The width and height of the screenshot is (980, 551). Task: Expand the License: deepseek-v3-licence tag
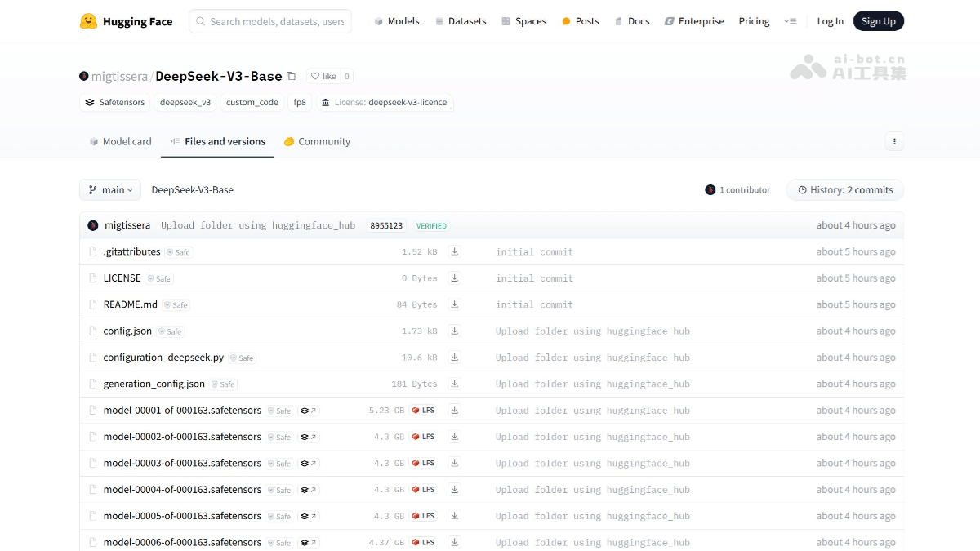385,102
